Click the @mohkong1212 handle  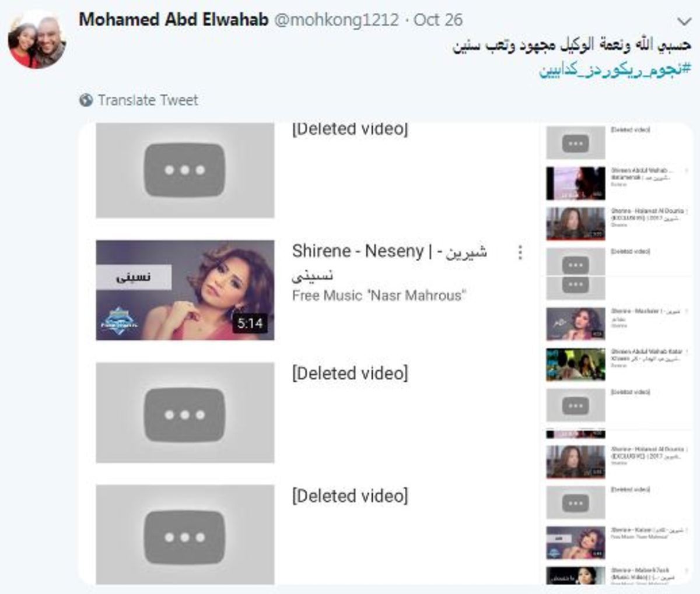coord(336,20)
